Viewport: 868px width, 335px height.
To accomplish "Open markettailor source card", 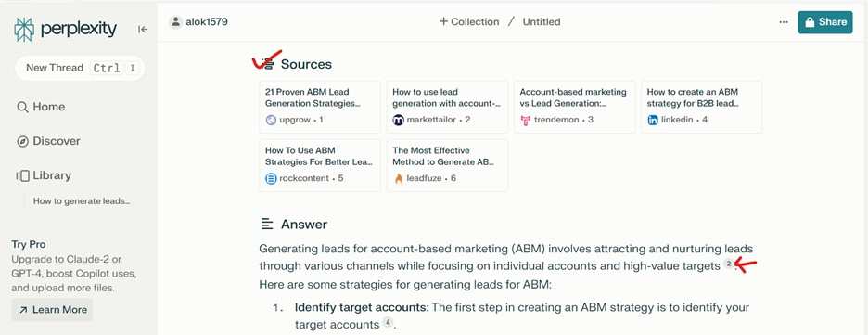I will point(447,107).
